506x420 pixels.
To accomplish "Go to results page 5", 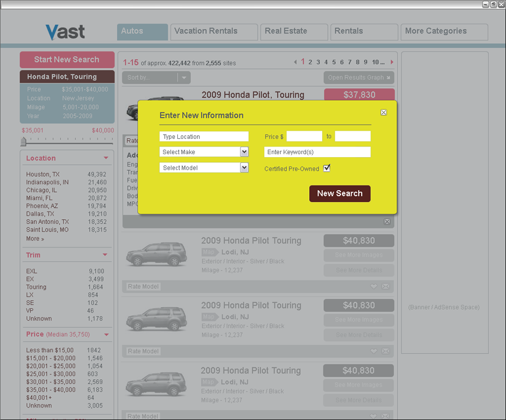I will point(333,62).
